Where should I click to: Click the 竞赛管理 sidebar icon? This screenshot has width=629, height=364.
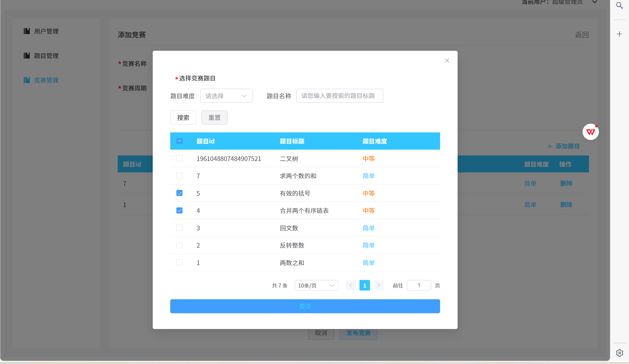point(27,80)
